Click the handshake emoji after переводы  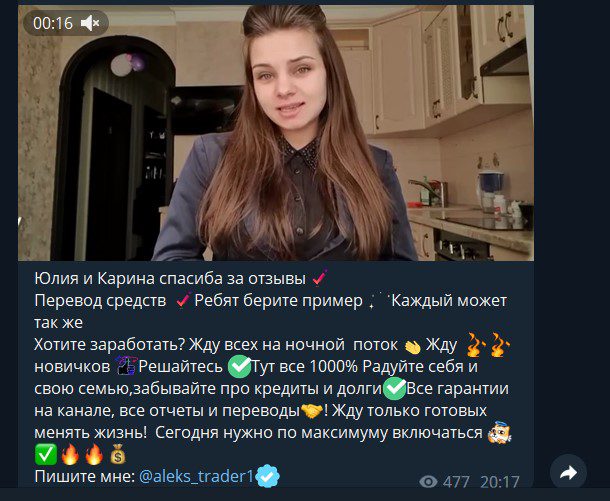click(x=312, y=411)
